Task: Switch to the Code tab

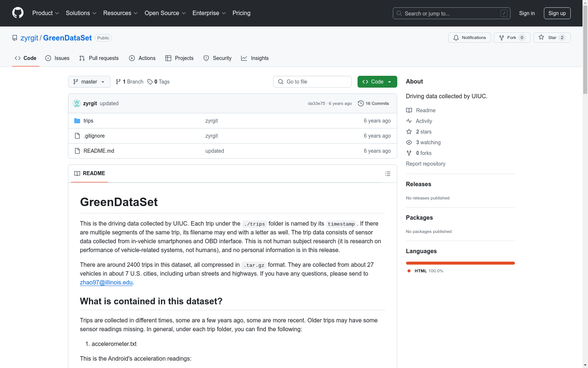Action: point(26,58)
